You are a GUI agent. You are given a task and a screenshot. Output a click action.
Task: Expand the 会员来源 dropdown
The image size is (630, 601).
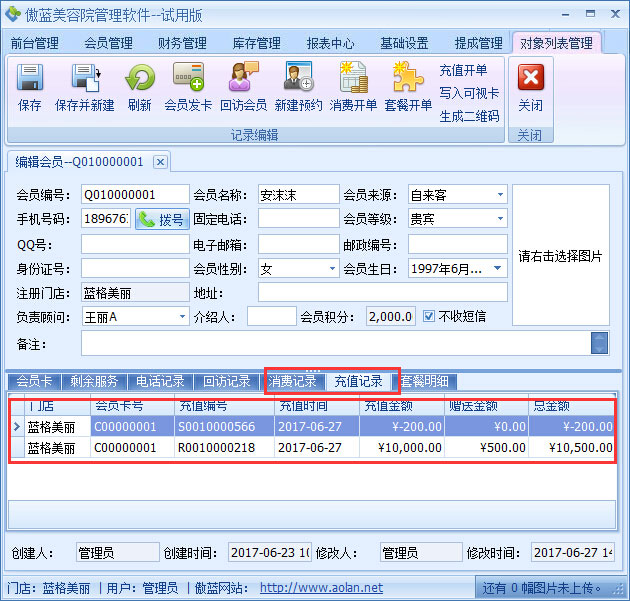coord(498,194)
